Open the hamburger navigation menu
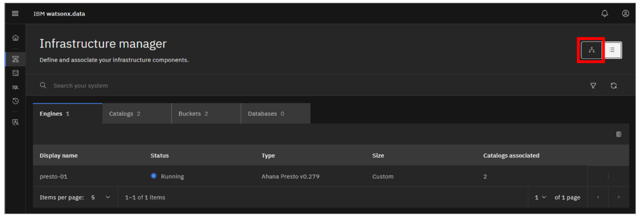Image resolution: width=644 pixels, height=218 pixels. [15, 13]
